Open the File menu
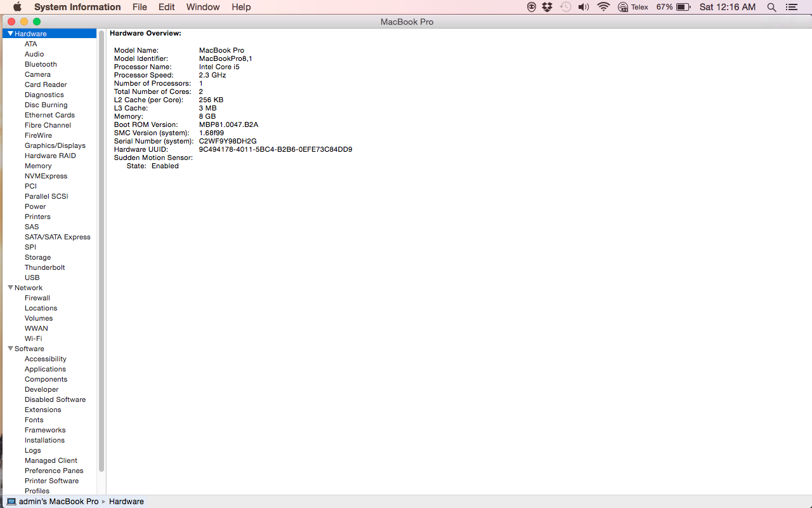812x508 pixels. (140, 7)
